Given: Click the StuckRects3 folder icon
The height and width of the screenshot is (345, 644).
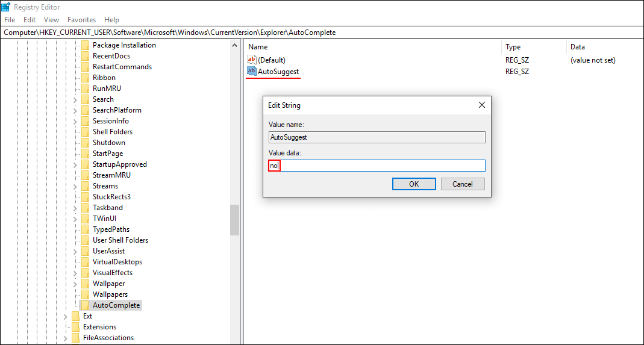Looking at the screenshot, I should [x=85, y=197].
